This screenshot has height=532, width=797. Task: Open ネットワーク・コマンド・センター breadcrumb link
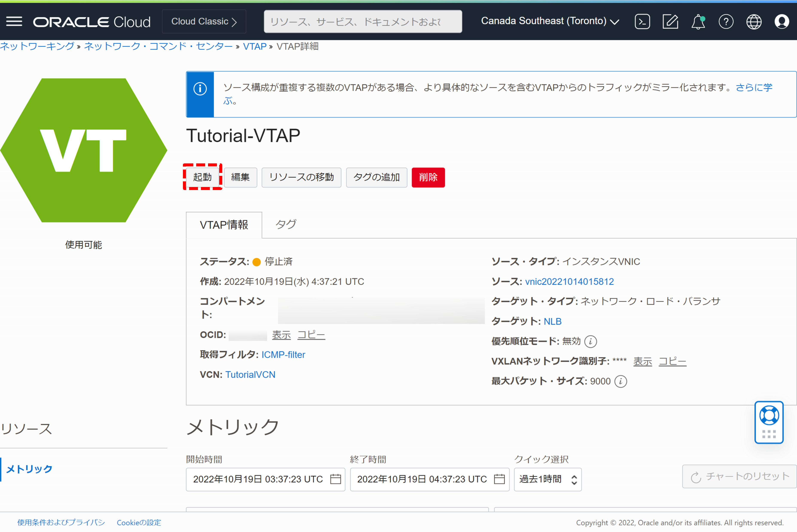(x=158, y=46)
